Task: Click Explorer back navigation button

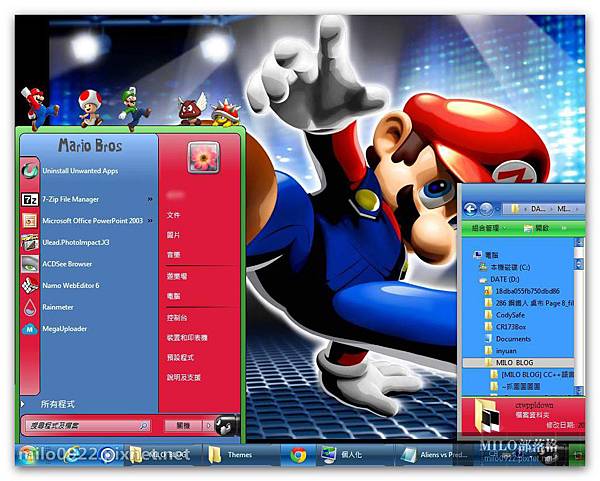Action: pos(470,209)
